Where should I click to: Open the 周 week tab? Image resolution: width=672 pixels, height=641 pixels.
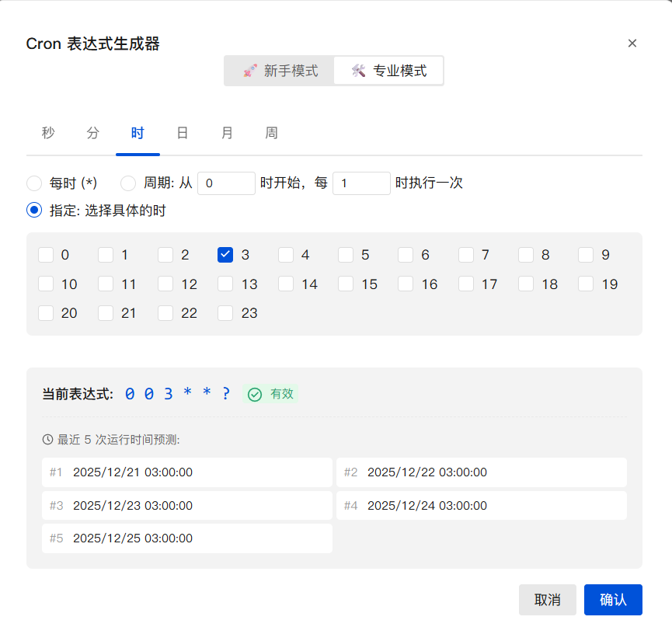271,133
